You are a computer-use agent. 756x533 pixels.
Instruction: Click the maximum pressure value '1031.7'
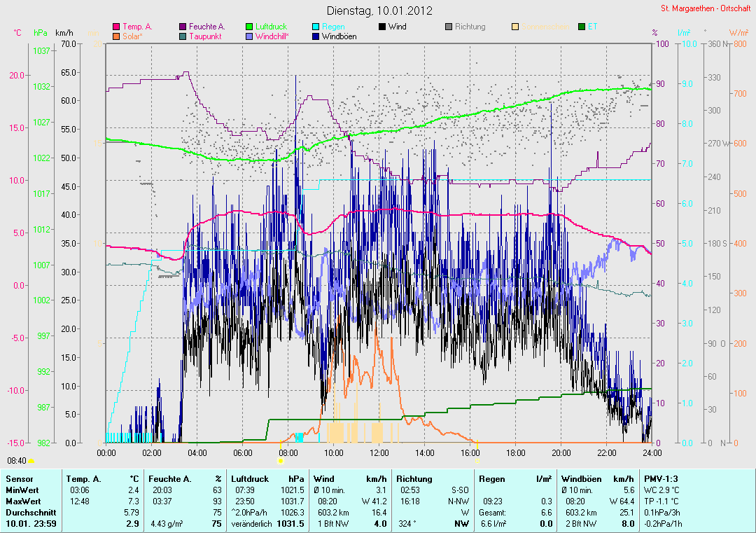tap(292, 501)
